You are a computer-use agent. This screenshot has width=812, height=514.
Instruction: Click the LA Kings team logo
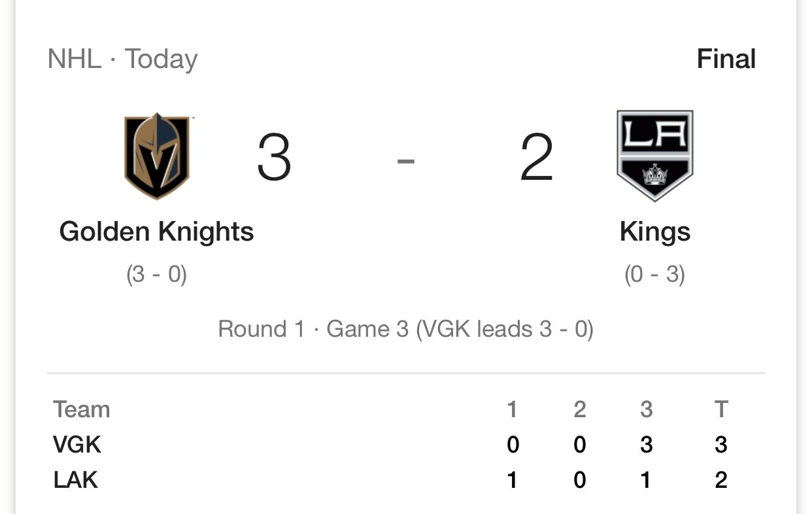pos(654,156)
